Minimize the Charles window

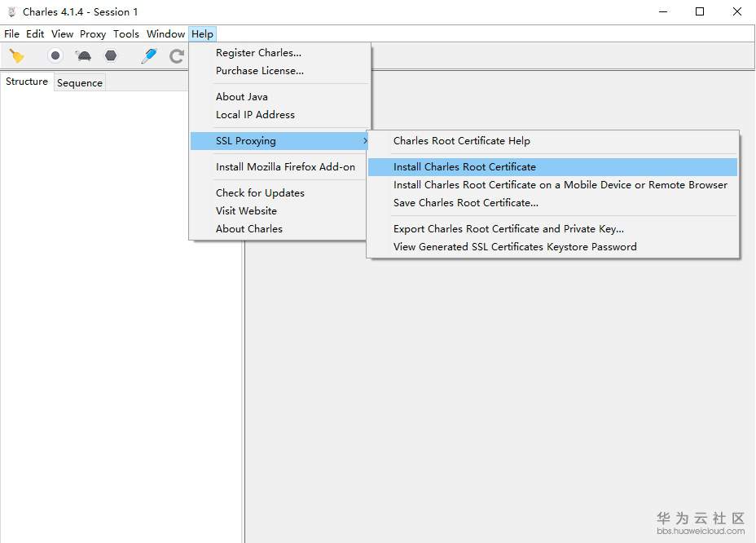pos(663,11)
